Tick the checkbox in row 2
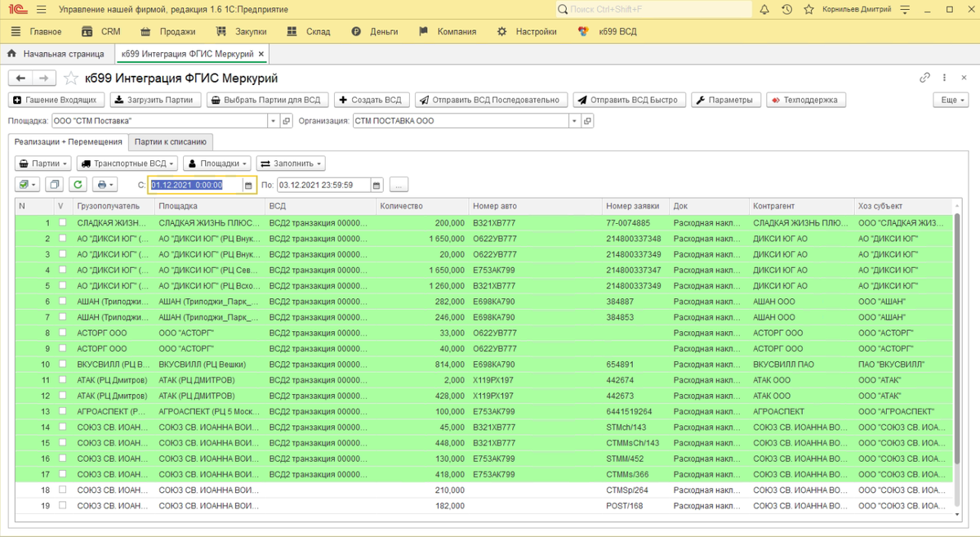 62,239
